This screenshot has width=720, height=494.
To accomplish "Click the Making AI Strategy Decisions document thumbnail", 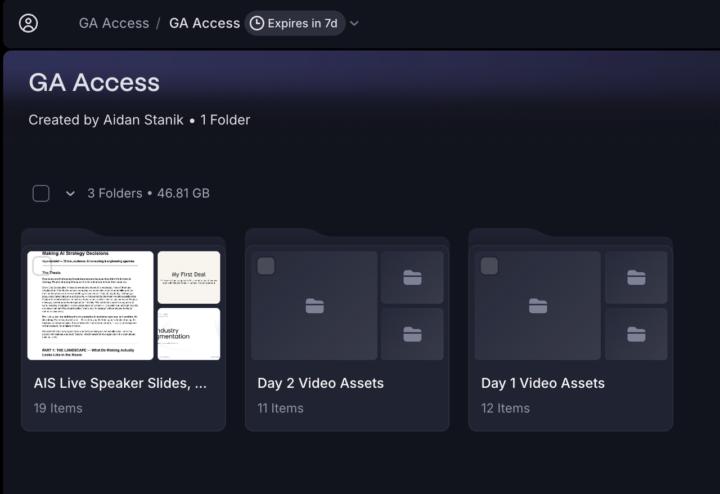I will click(90, 305).
